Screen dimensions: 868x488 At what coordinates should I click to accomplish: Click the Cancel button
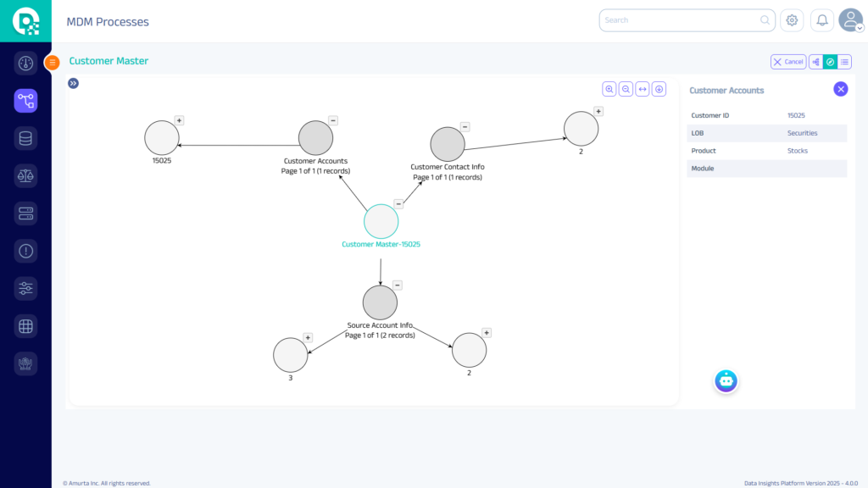(787, 62)
